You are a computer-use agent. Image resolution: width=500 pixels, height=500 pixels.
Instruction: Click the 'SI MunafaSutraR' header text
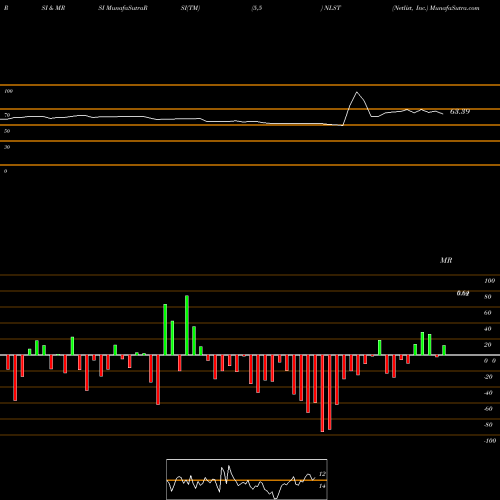[123, 8]
